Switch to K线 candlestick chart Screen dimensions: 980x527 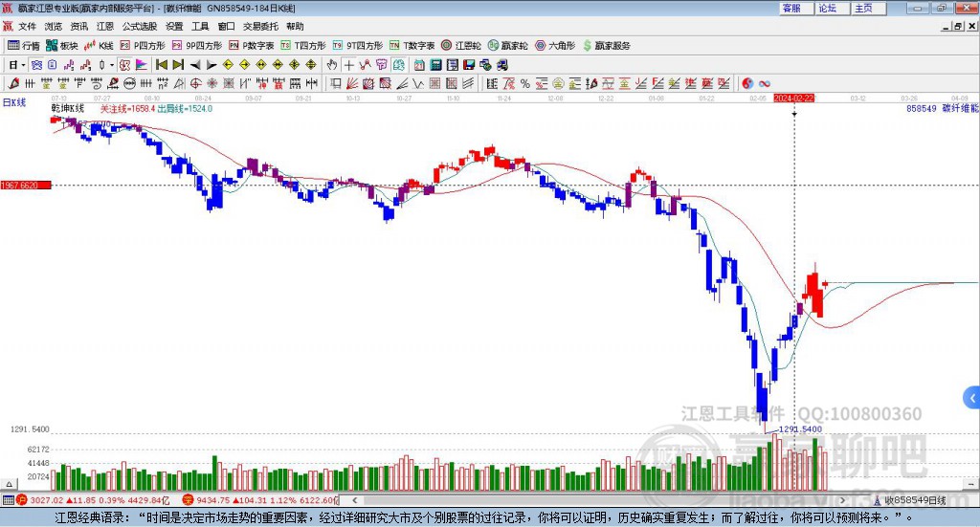point(100,46)
